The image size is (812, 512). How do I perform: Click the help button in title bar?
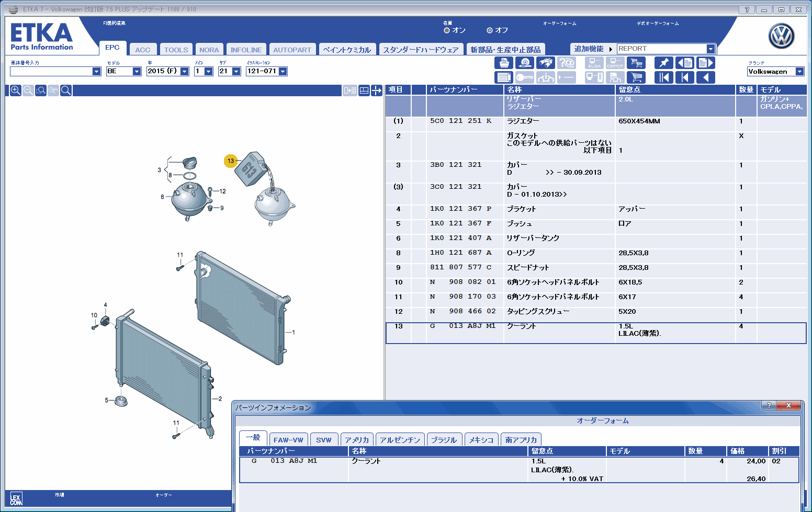747,9
